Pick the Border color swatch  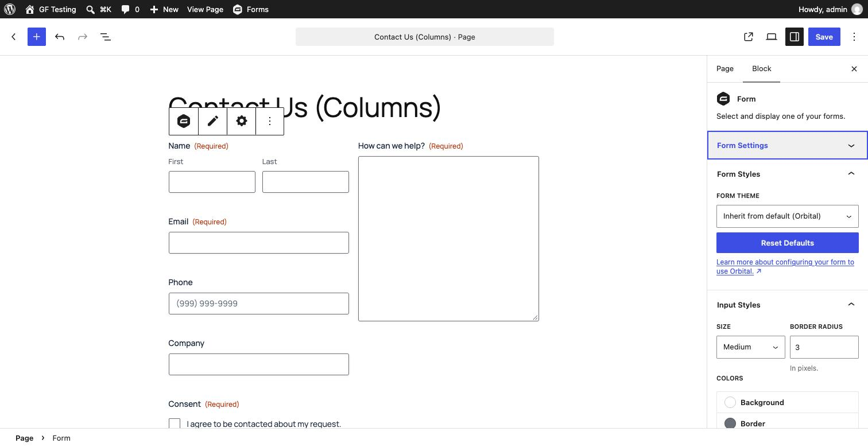(730, 423)
